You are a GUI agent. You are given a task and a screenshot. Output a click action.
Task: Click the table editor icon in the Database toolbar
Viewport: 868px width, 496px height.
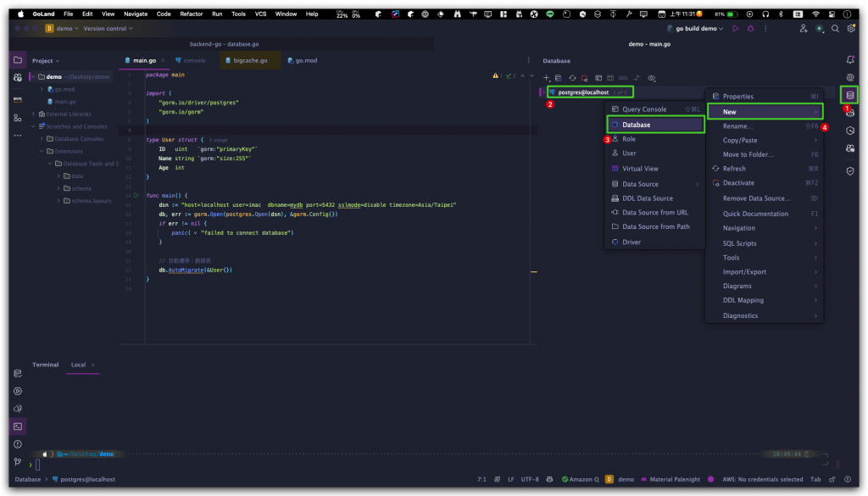[610, 78]
